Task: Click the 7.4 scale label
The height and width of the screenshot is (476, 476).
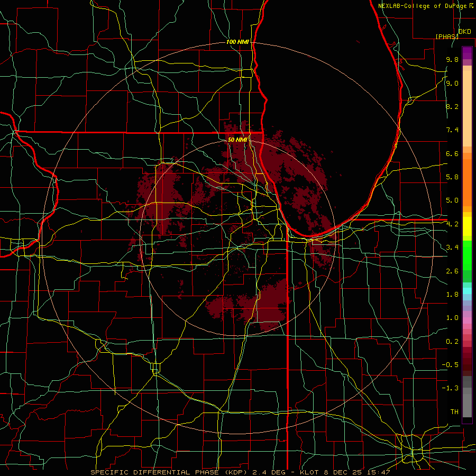Action: pyautogui.click(x=452, y=130)
